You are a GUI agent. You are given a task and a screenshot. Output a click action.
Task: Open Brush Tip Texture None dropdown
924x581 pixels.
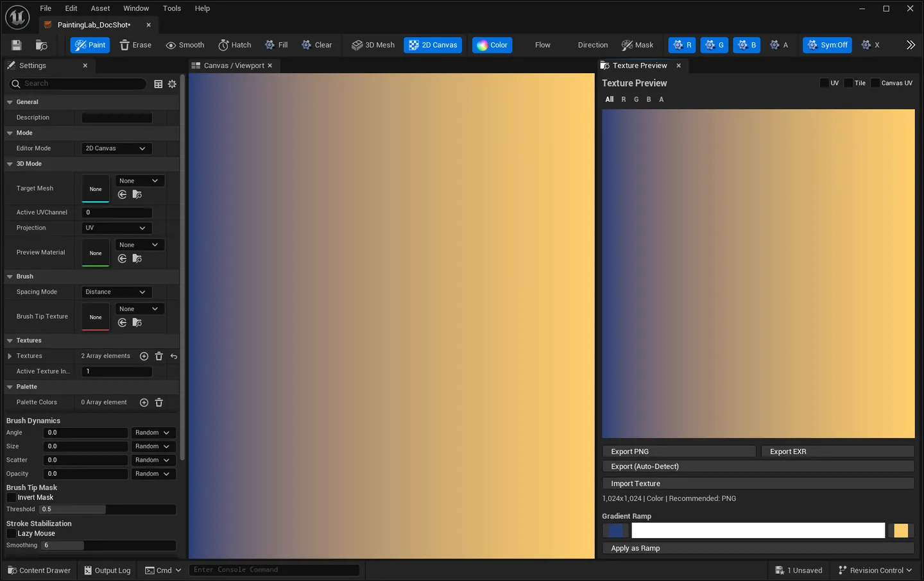(x=139, y=309)
